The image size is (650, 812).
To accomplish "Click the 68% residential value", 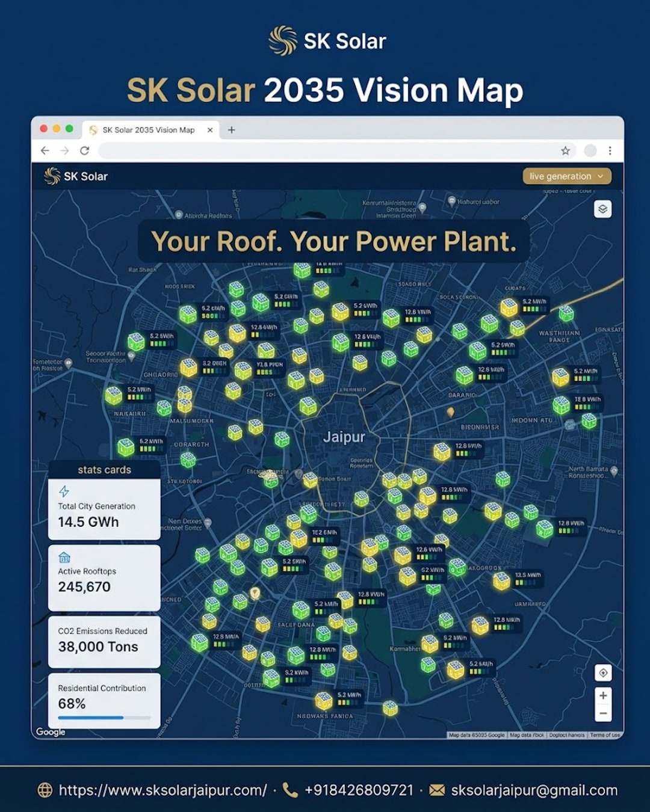I will pos(72,704).
